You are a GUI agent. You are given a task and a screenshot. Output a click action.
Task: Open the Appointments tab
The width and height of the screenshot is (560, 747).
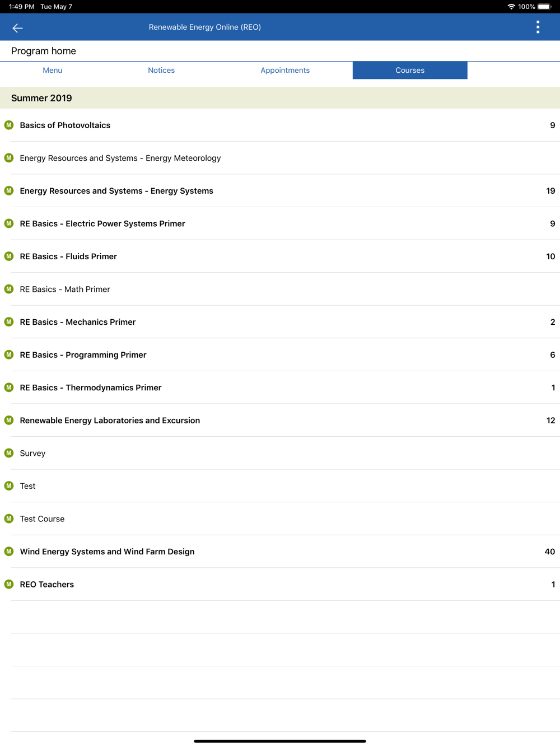tap(285, 71)
